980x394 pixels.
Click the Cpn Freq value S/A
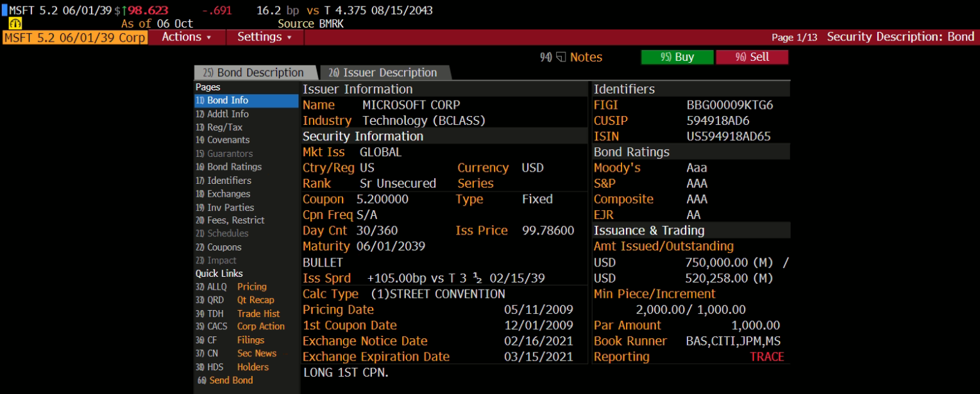[x=367, y=215]
